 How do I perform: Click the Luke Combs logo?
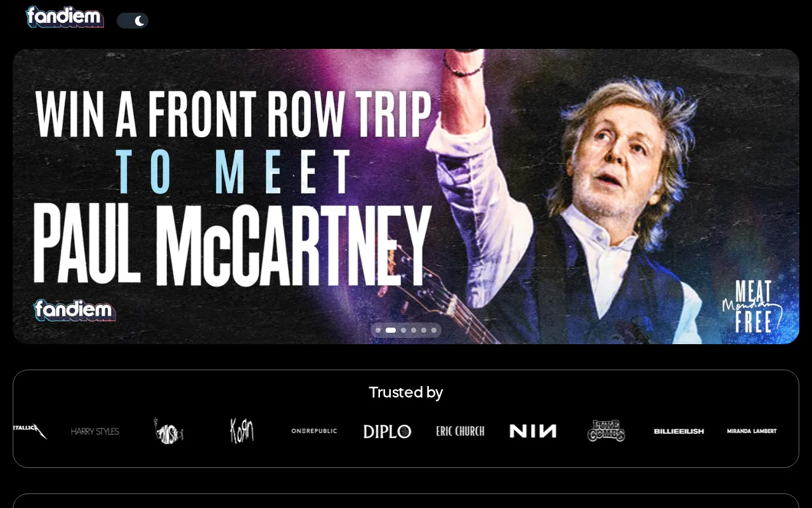606,431
